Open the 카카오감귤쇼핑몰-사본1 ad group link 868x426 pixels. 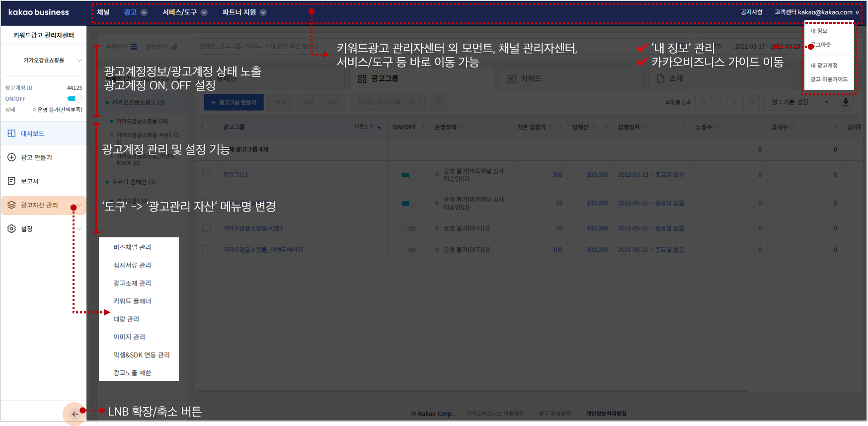tap(253, 228)
